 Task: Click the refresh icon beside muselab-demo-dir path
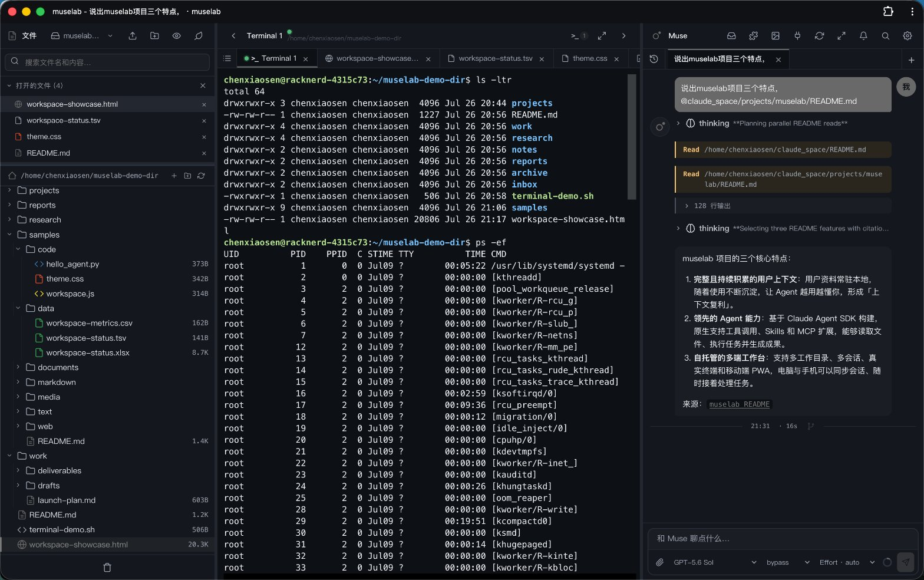click(x=201, y=176)
